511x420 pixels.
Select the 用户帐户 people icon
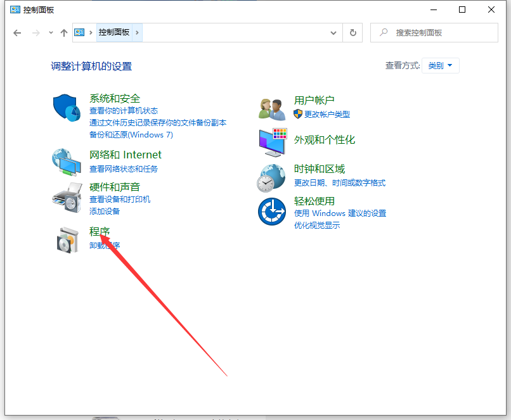[271, 106]
